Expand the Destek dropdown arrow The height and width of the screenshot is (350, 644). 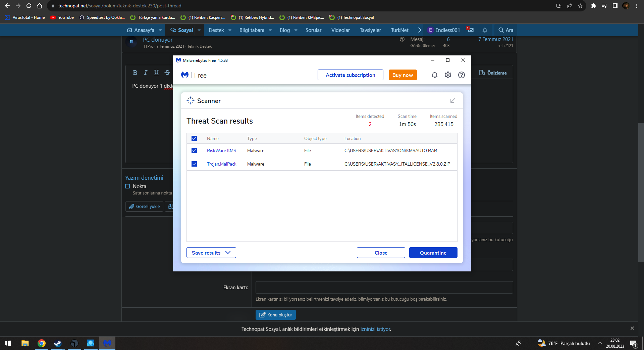point(230,30)
